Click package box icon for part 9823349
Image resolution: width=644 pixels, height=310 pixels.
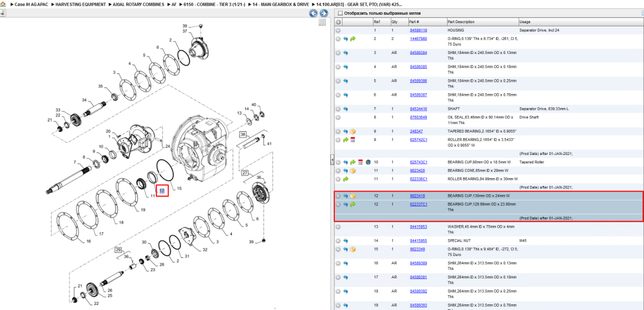coord(353,250)
